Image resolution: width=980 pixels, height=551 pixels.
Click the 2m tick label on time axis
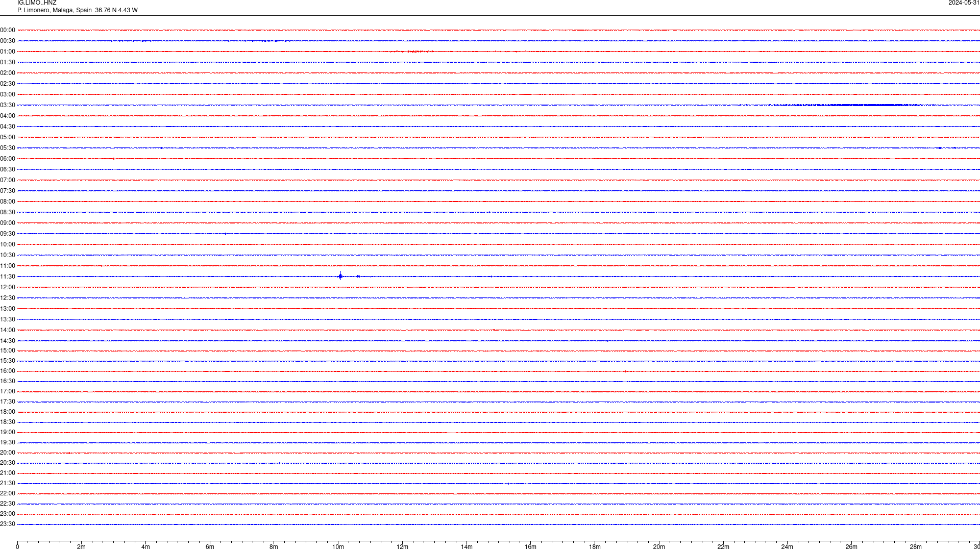click(82, 547)
